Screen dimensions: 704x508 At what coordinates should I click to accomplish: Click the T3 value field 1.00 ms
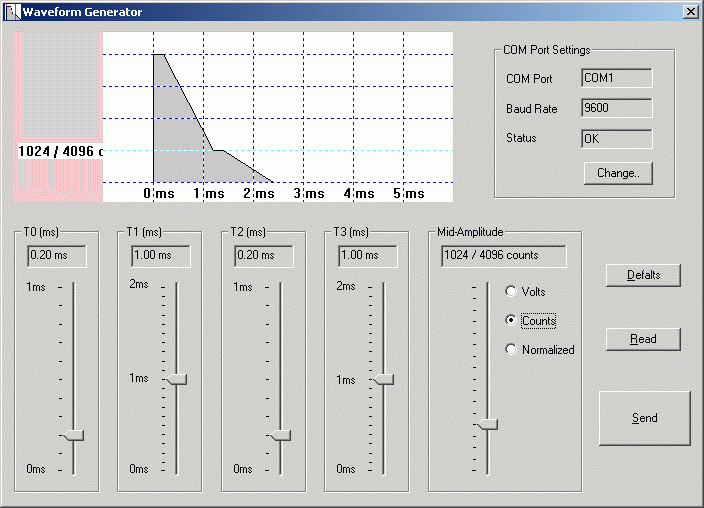[x=367, y=256]
